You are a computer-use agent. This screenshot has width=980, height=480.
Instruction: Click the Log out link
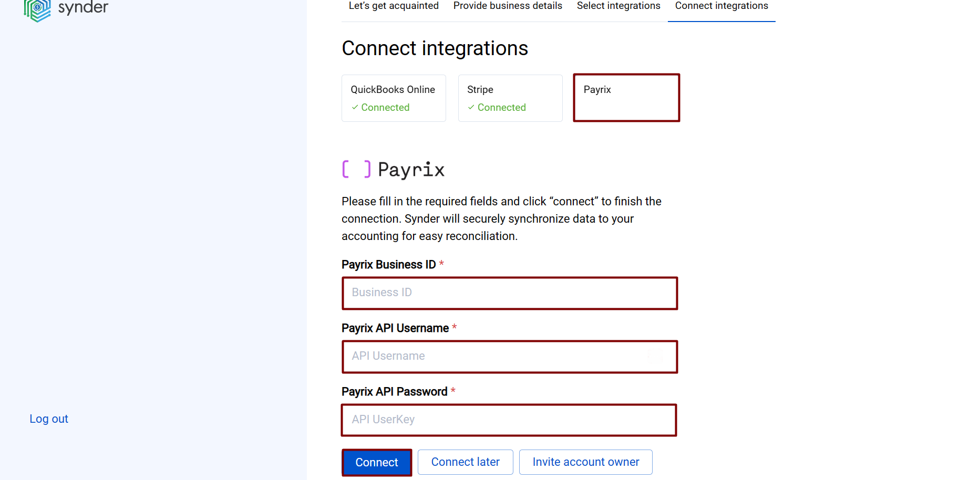48,419
